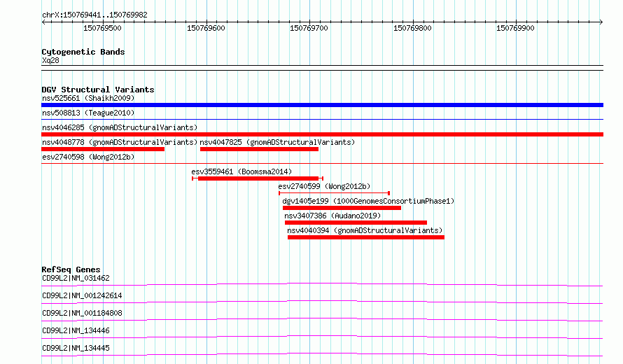Open the CD99L2|NM_001242614 gene label
Viewport: 623px width, 364px height.
pos(82,295)
